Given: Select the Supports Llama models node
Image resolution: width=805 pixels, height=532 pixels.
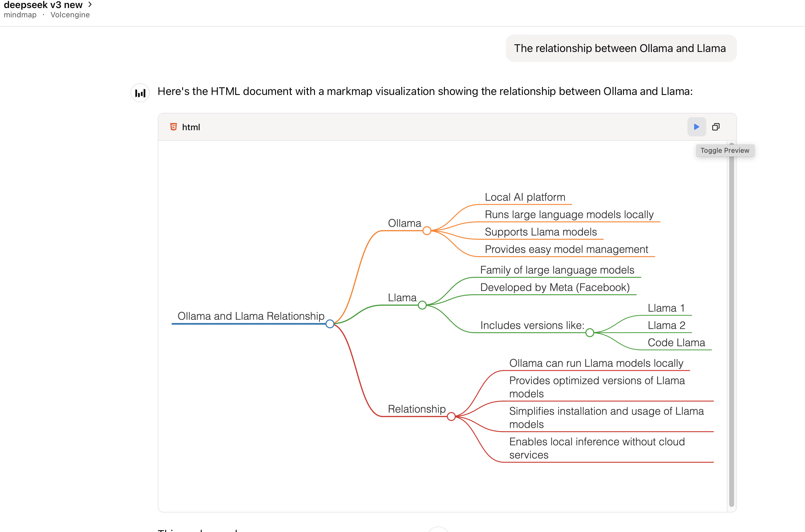Looking at the screenshot, I should [x=540, y=232].
